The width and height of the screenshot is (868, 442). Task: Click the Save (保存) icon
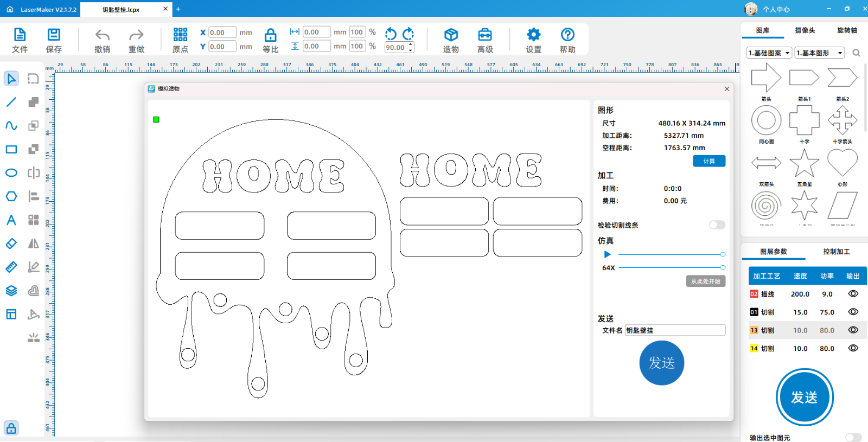pos(54,41)
